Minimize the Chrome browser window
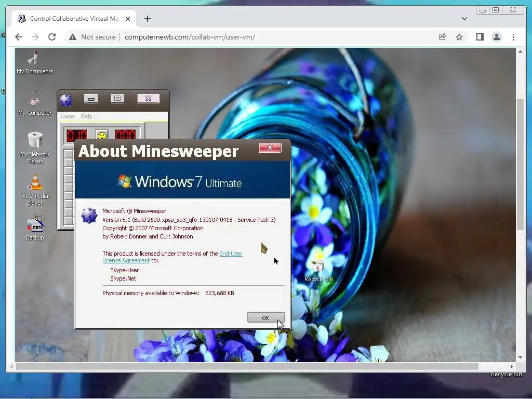This screenshot has width=532, height=399. [483, 10]
